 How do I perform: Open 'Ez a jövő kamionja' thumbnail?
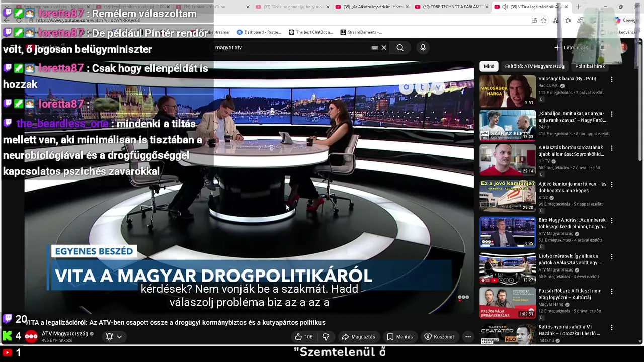click(508, 196)
